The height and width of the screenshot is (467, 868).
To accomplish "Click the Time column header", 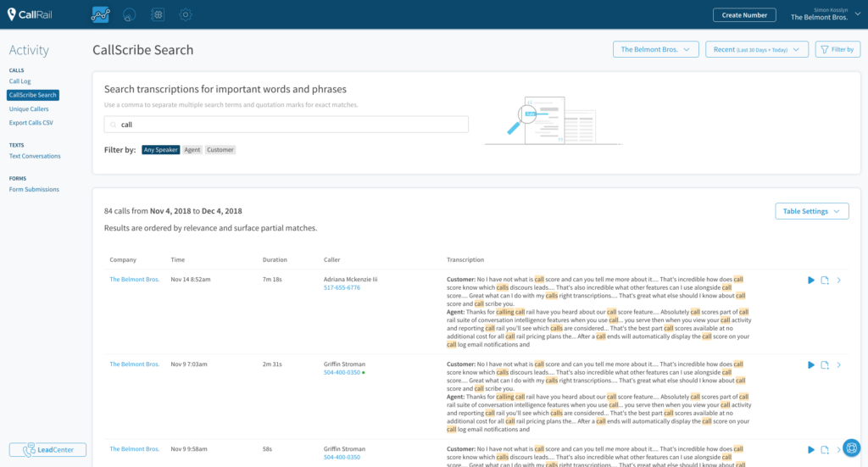I will click(178, 259).
